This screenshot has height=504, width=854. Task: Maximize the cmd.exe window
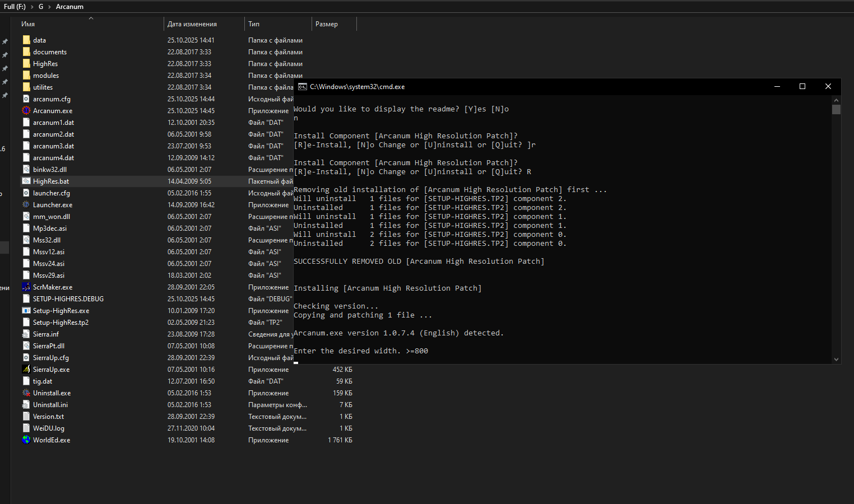pos(802,86)
